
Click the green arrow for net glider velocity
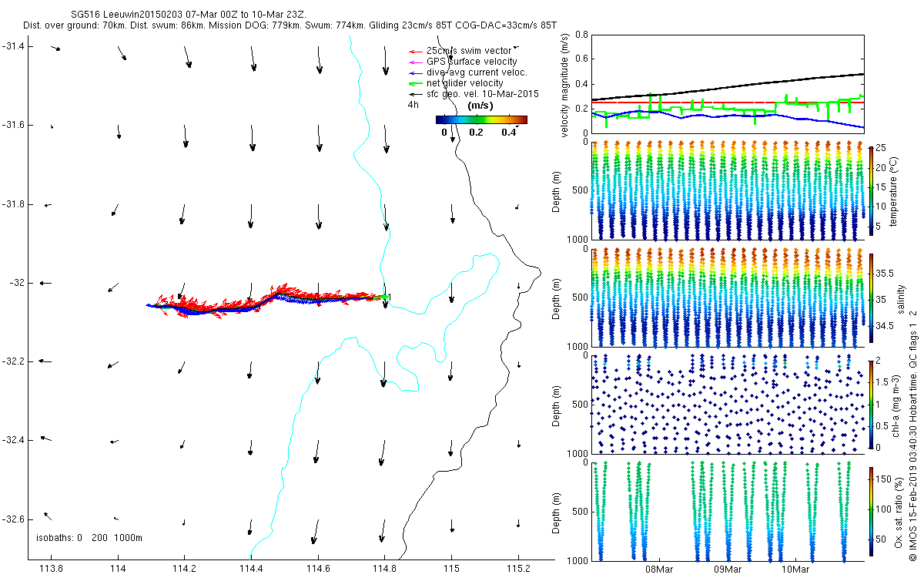pos(414,83)
